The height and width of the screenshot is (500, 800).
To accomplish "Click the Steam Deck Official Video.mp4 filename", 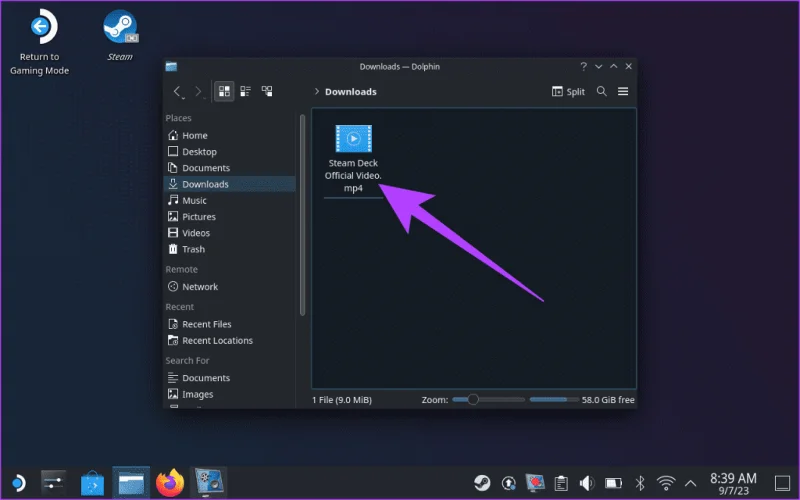I will [x=353, y=176].
